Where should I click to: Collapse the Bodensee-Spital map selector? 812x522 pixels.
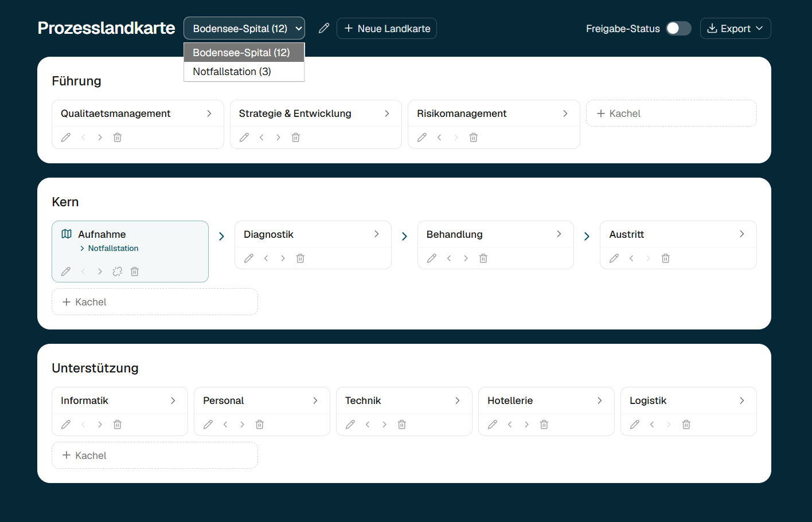[244, 28]
